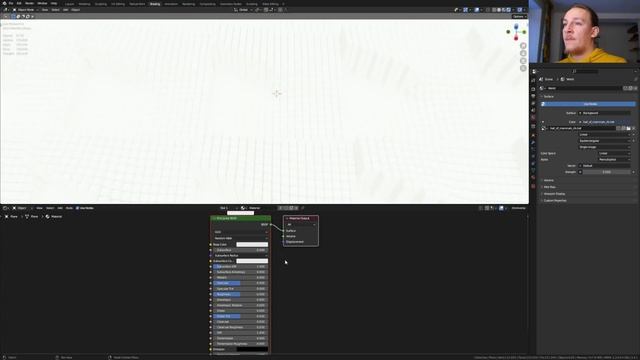The height and width of the screenshot is (360, 640).
Task: Open World properties tab in Properties sidebar
Action: point(533,118)
